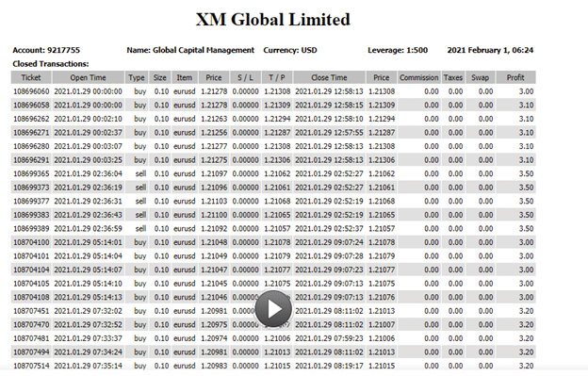Click close time 2021.01.29 08:19:17
Viewport: 588px width, 376px height.
pos(329,366)
